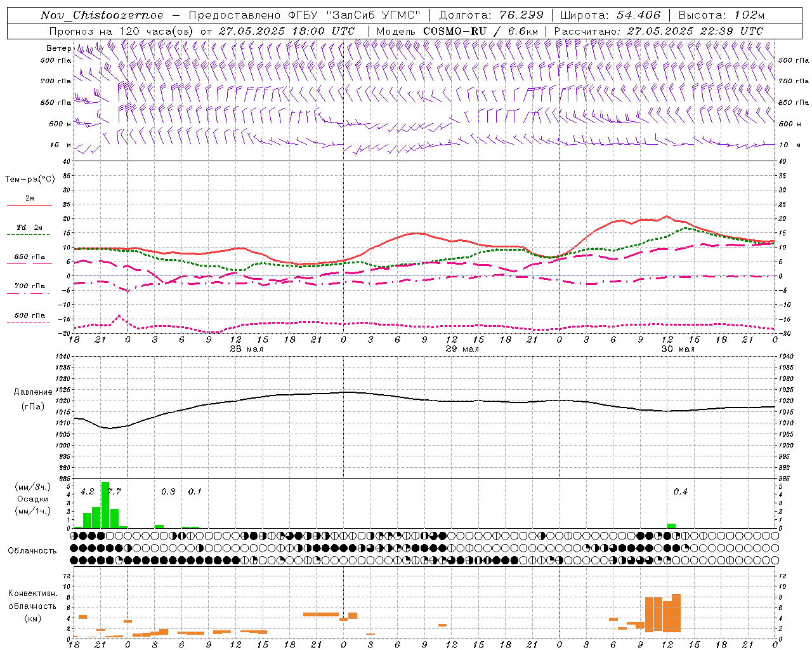Click the '(мм/1ч.)' precipitation unit label
This screenshot has width=812, height=650.
point(32,511)
